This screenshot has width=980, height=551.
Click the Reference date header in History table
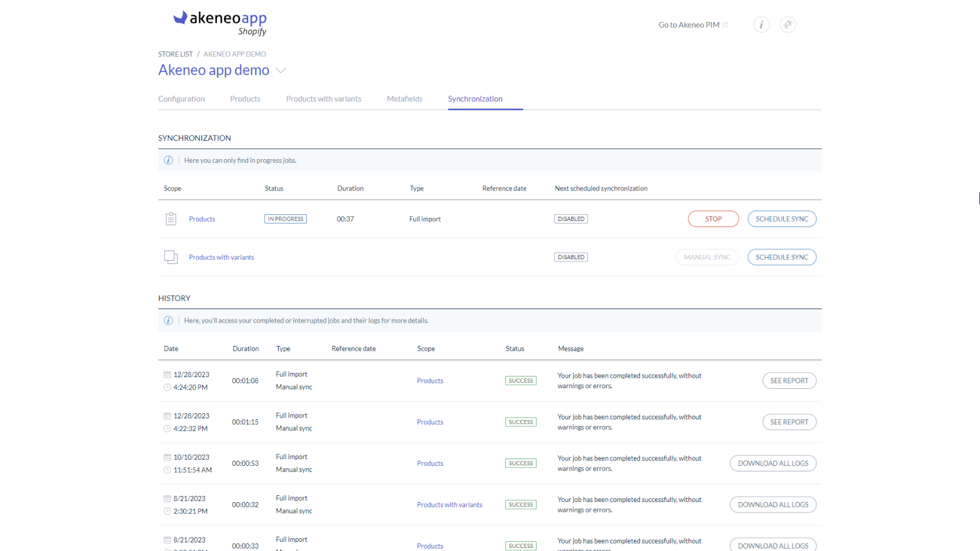[353, 349]
